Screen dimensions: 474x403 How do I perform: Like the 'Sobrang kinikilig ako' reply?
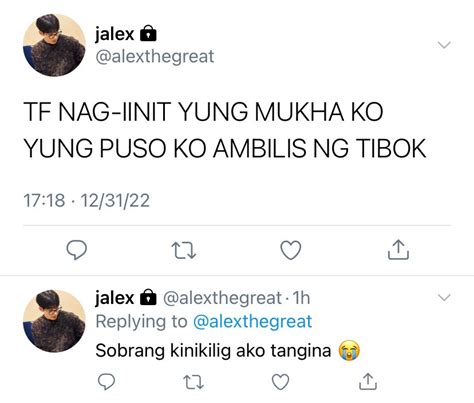pyautogui.click(x=281, y=382)
